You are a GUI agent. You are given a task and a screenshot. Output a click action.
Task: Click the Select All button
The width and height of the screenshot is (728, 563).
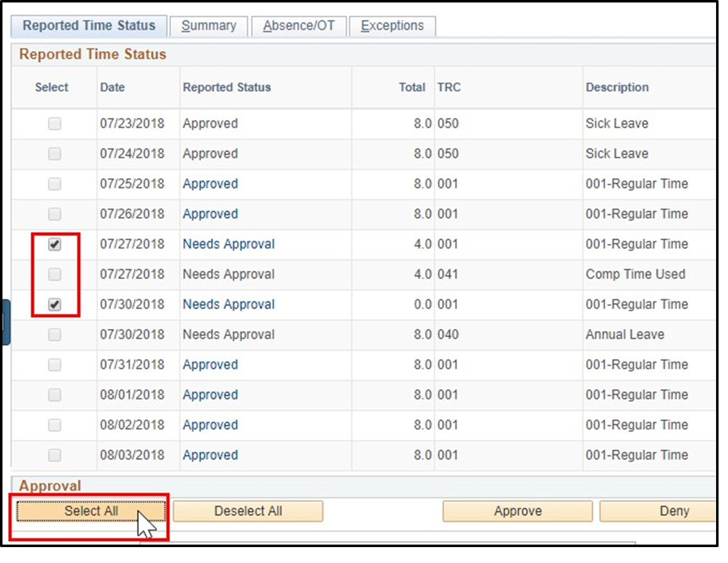tap(92, 511)
